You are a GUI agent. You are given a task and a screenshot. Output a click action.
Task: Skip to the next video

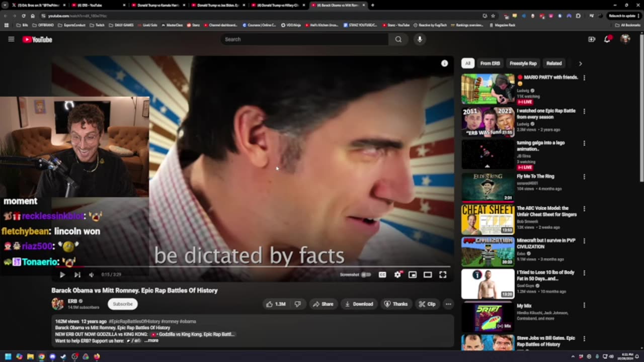tap(77, 275)
